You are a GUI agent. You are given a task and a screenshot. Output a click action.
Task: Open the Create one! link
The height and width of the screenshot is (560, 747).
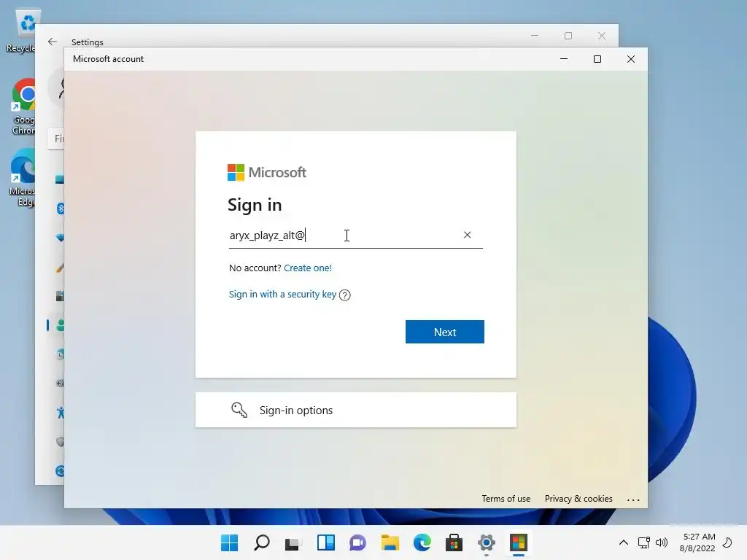(x=308, y=268)
